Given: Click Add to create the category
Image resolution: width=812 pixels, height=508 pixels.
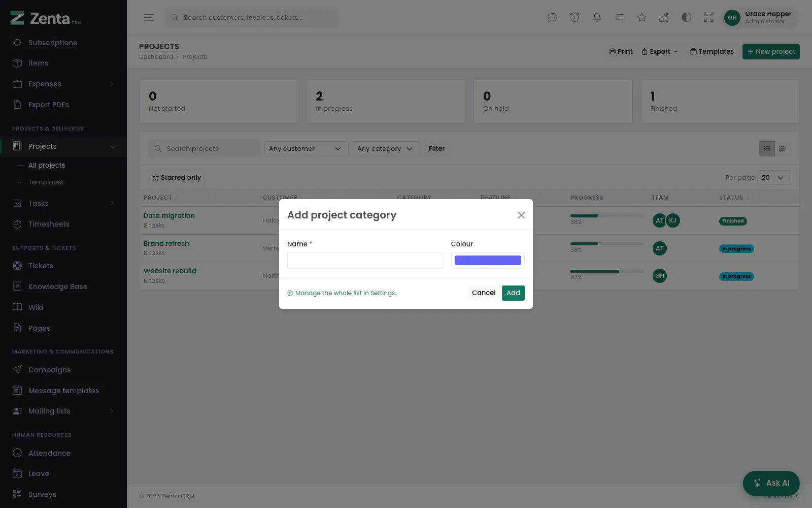Looking at the screenshot, I should [x=513, y=293].
